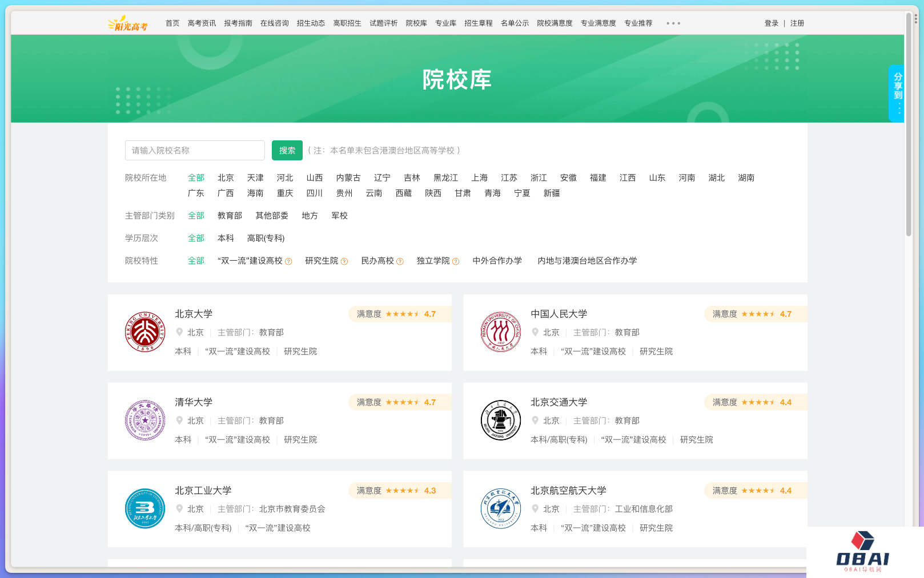This screenshot has height=578, width=924.
Task: Open the Peking University emblem
Action: coord(145,332)
